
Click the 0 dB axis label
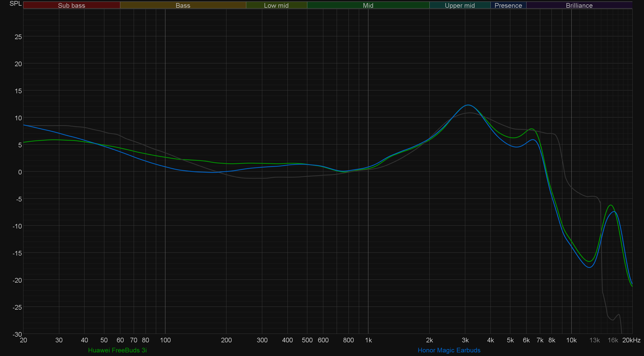tap(20, 172)
